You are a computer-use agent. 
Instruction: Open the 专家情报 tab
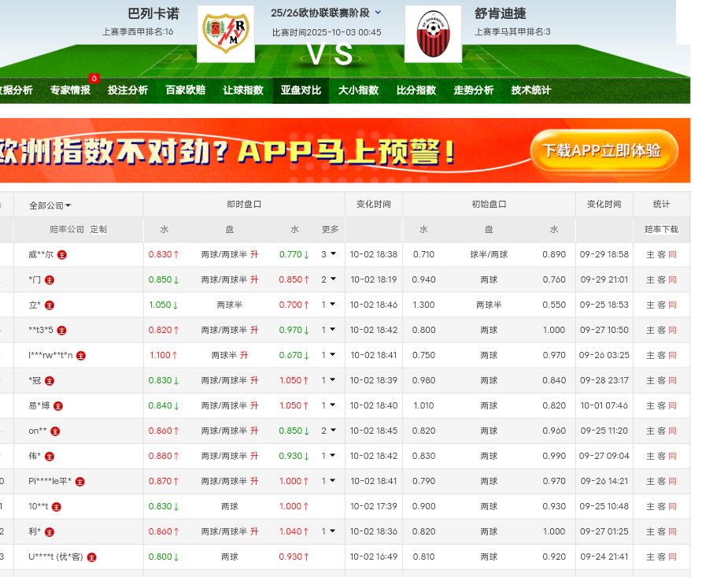(70, 91)
